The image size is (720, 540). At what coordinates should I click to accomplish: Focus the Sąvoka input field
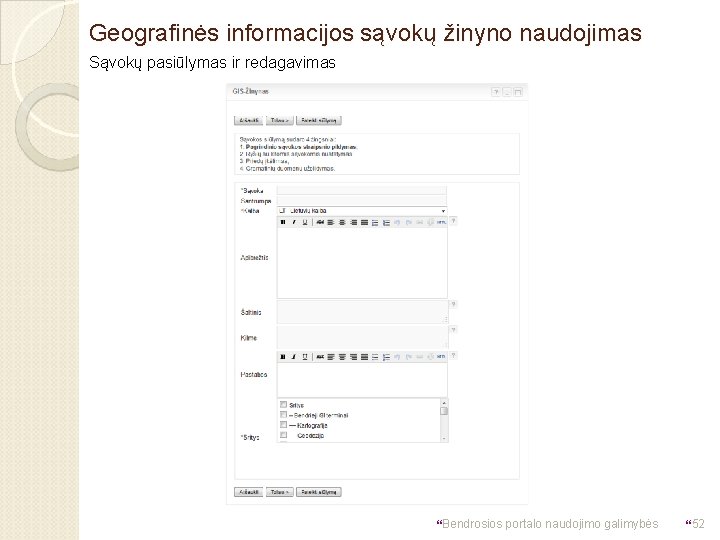point(362,191)
